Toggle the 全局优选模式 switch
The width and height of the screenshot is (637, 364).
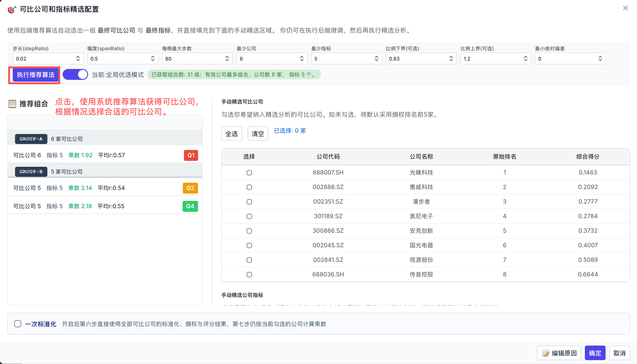[75, 74]
